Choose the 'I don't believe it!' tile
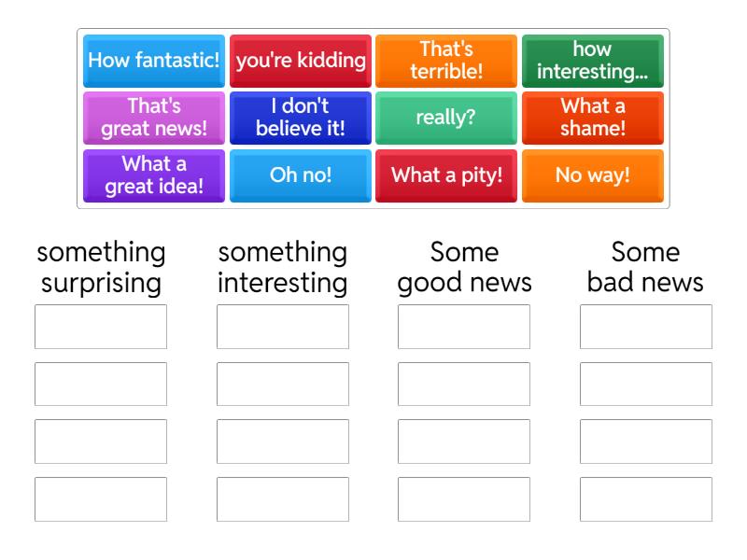747x560 pixels. click(301, 118)
